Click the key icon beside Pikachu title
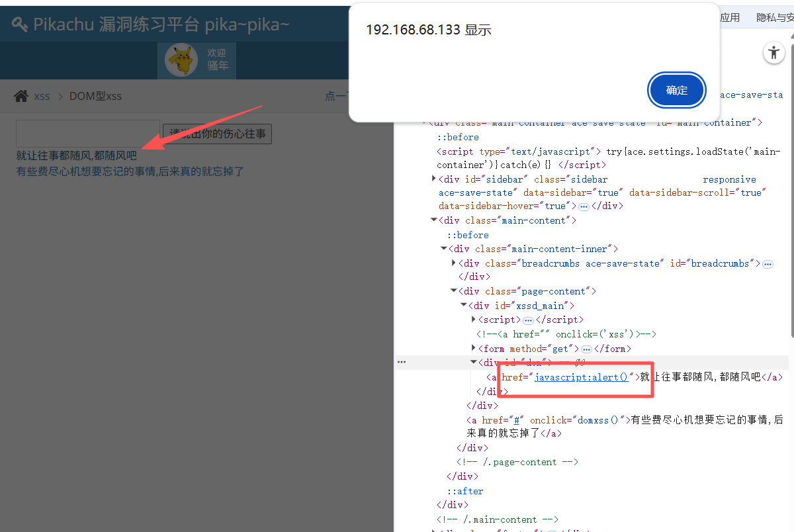Image resolution: width=794 pixels, height=532 pixels. point(20,24)
